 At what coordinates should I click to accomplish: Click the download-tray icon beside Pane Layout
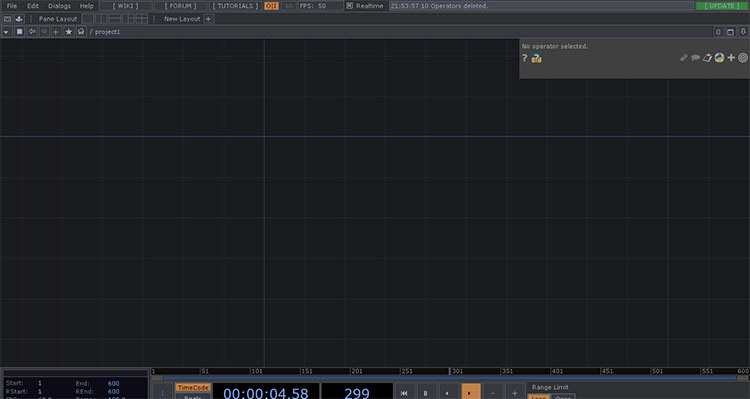(x=19, y=19)
